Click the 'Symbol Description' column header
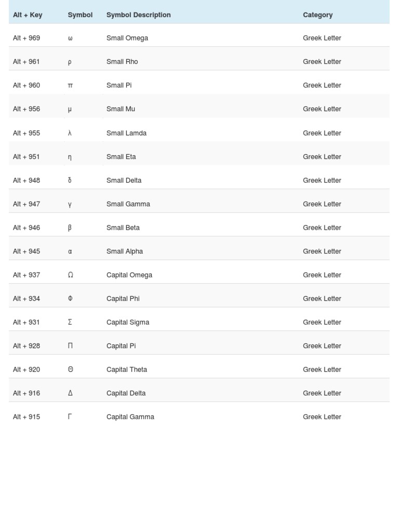 [x=138, y=15]
